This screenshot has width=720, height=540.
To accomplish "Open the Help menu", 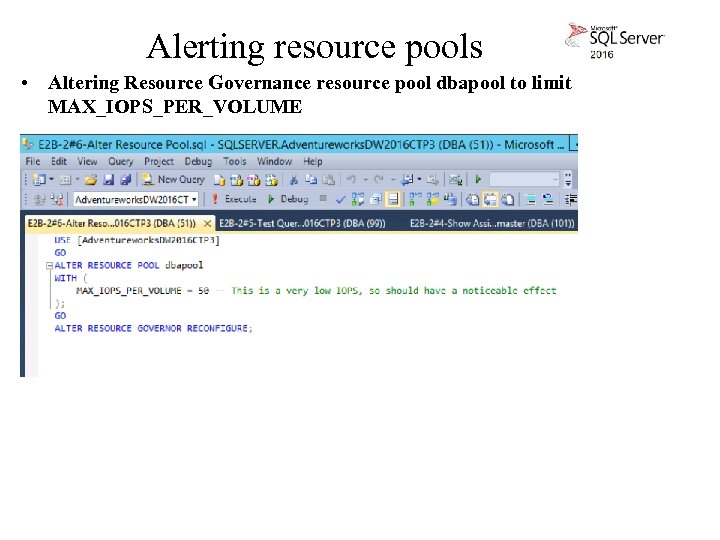I will click(313, 162).
